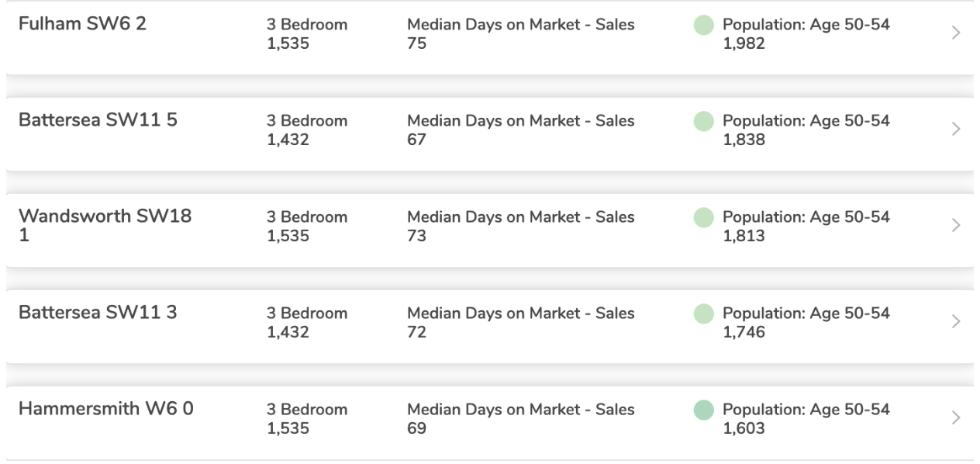Expand the Battersea SW11 3 row chevron
This screenshot has width=980, height=464.
956,322
